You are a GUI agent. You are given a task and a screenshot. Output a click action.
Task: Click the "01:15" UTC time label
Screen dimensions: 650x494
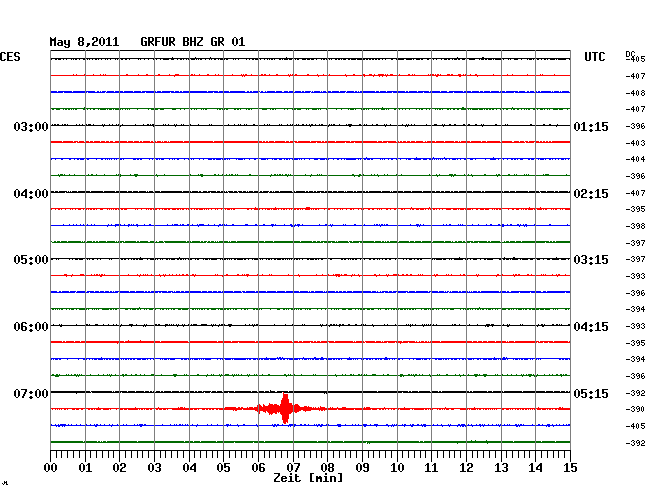(x=591, y=127)
